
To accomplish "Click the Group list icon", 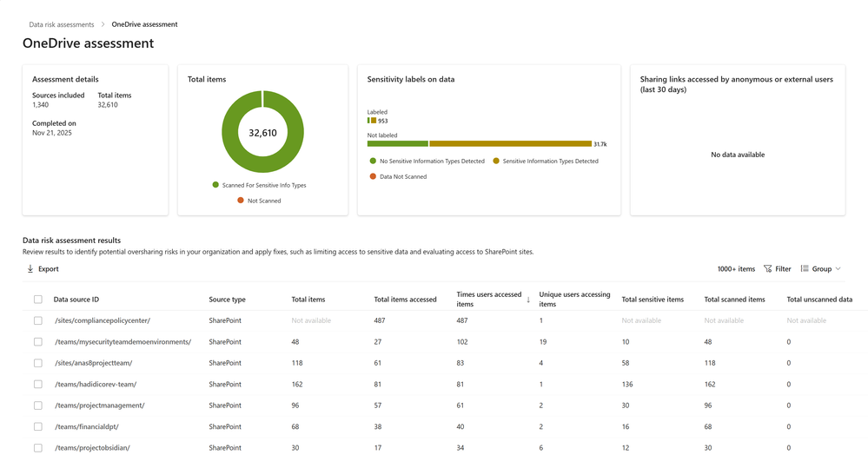I will pyautogui.click(x=805, y=269).
